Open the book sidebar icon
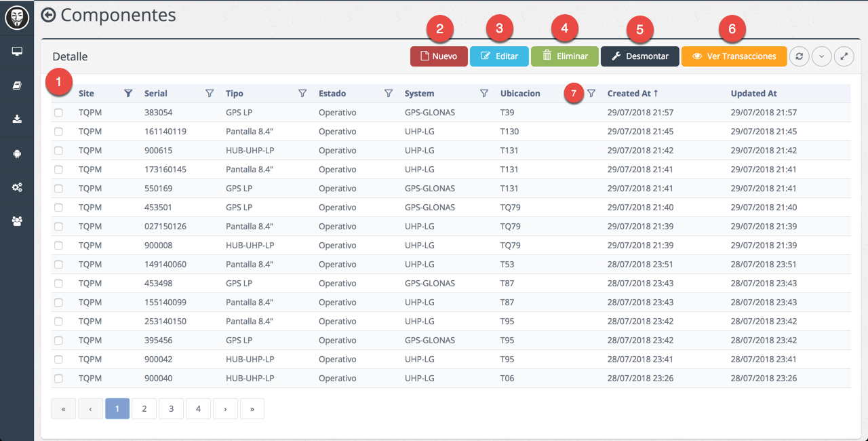This screenshot has width=868, height=441. [17, 85]
